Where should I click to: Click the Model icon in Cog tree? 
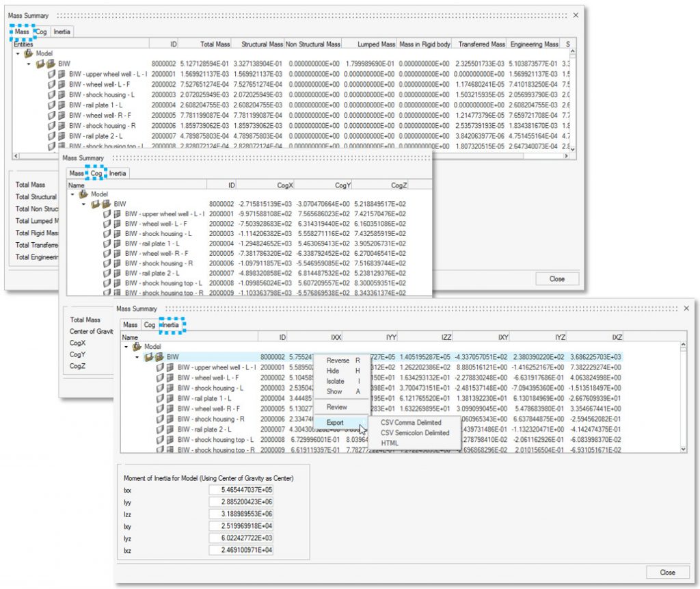84,194
